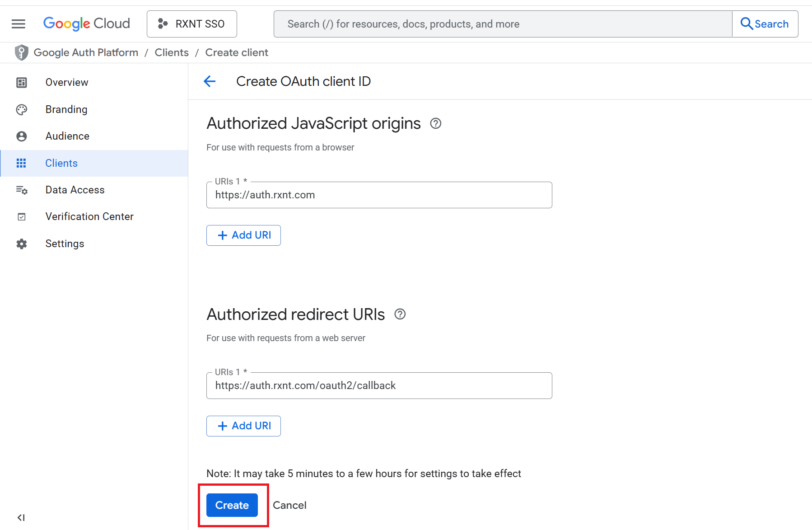This screenshot has width=812, height=530.
Task: Go to Verification Center
Action: 89,216
